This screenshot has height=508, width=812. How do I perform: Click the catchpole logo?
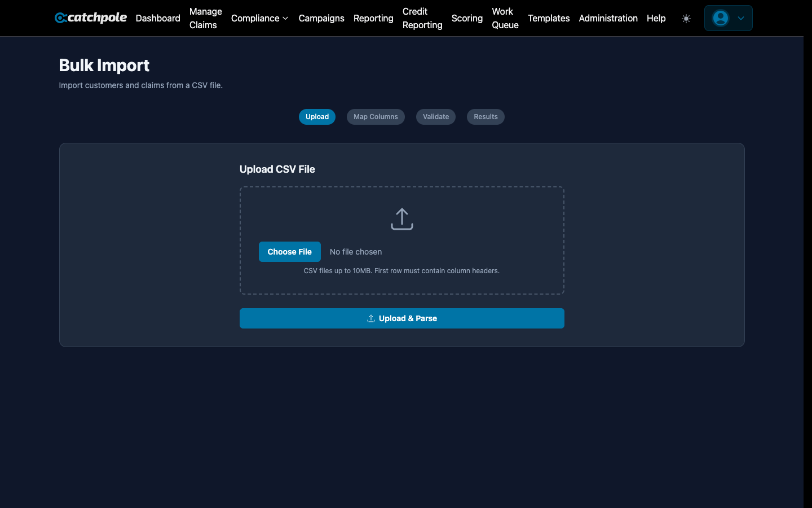point(90,17)
